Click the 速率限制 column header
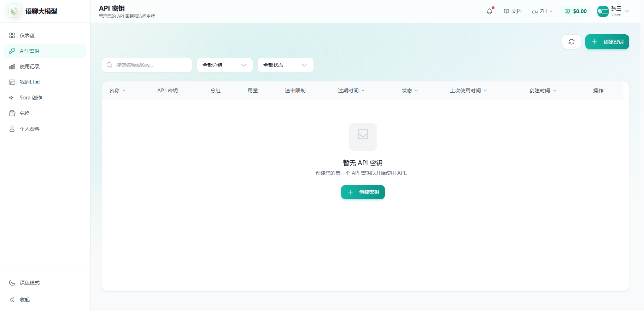 pyautogui.click(x=295, y=91)
